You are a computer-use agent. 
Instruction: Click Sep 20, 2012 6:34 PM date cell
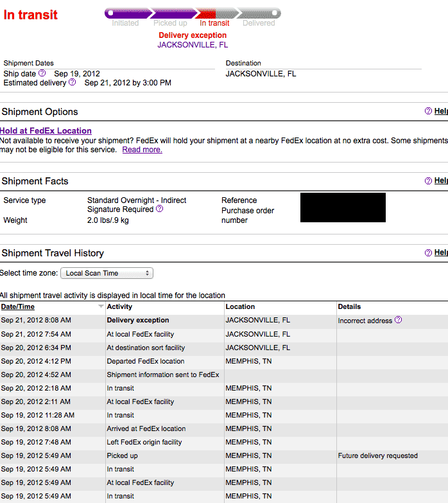(x=36, y=348)
